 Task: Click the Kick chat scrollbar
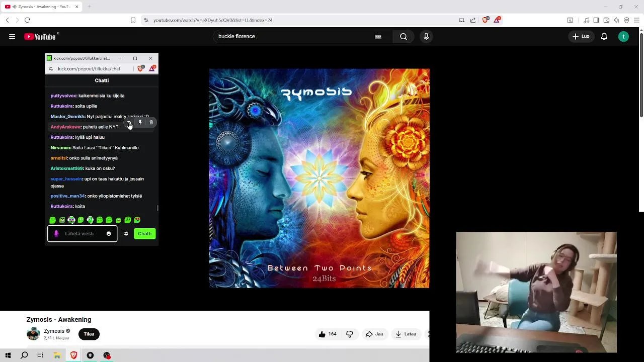(157, 208)
